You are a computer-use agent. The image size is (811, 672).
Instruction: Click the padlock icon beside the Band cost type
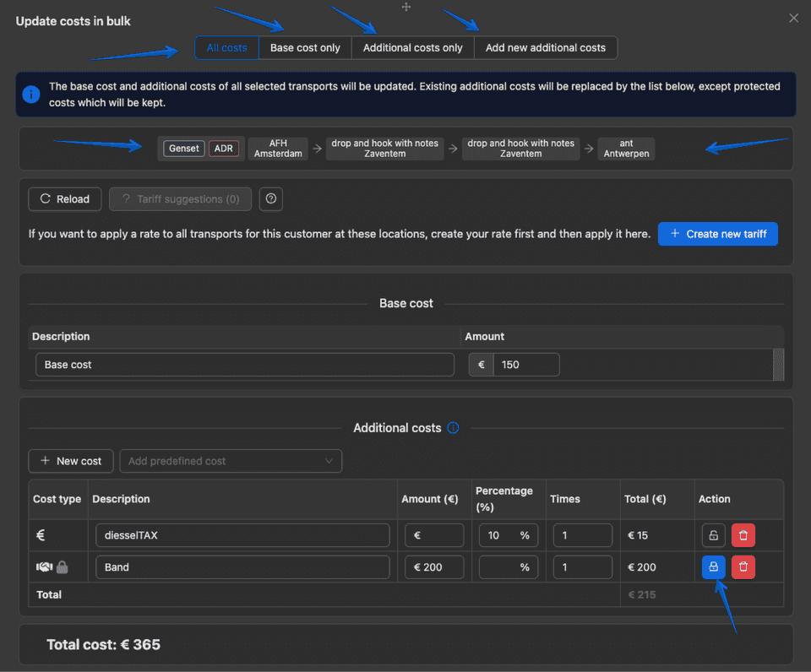(62, 567)
